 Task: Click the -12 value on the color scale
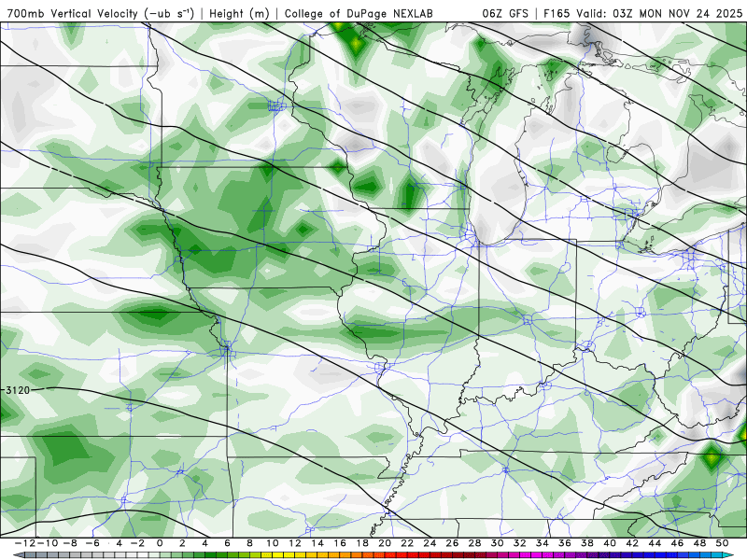click(25, 543)
